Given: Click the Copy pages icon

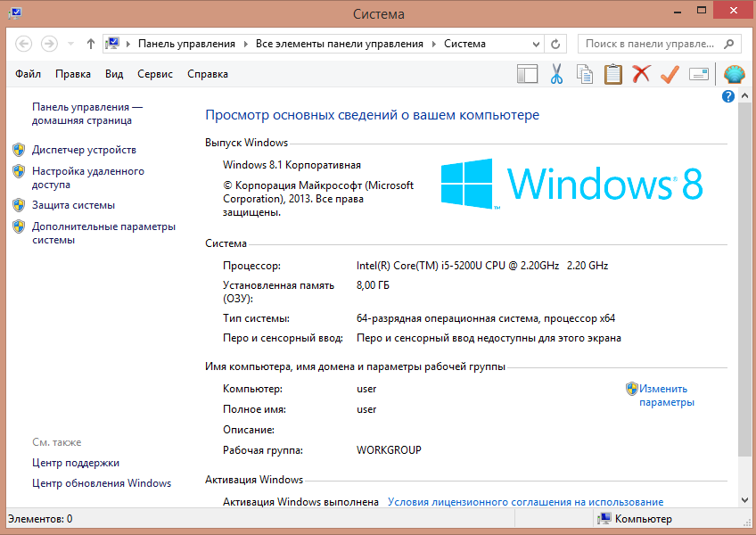Looking at the screenshot, I should 584,74.
